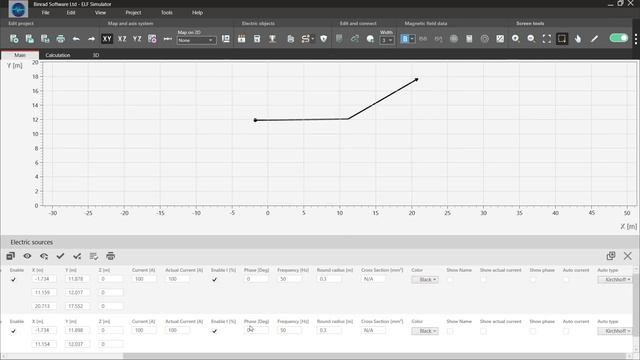Click the redo arrow icon
Viewport: 640px width, 360px height.
91,39
